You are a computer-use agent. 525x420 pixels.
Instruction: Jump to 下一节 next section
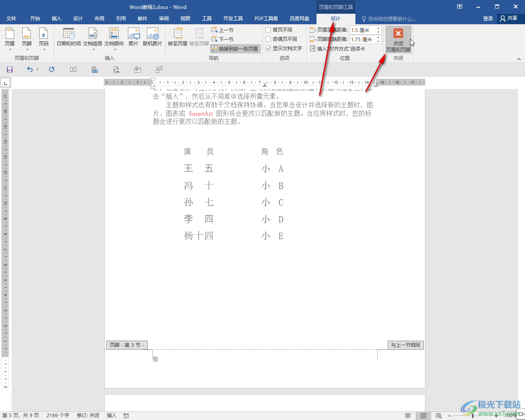[x=223, y=39]
